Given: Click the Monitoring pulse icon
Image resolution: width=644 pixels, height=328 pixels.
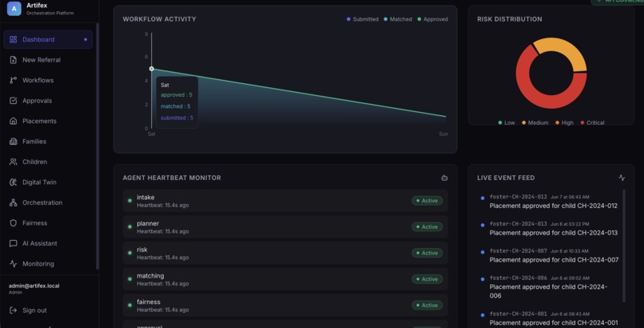Looking at the screenshot, I should click(13, 264).
